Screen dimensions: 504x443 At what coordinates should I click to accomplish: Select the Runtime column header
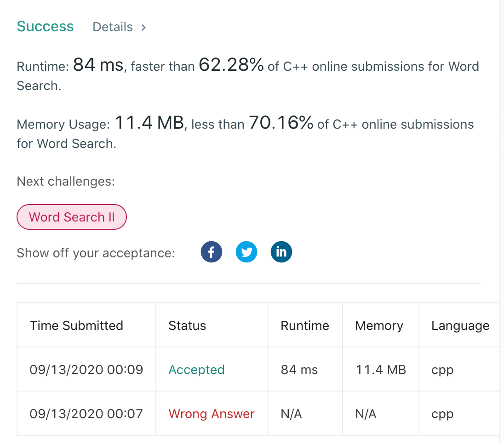point(305,325)
